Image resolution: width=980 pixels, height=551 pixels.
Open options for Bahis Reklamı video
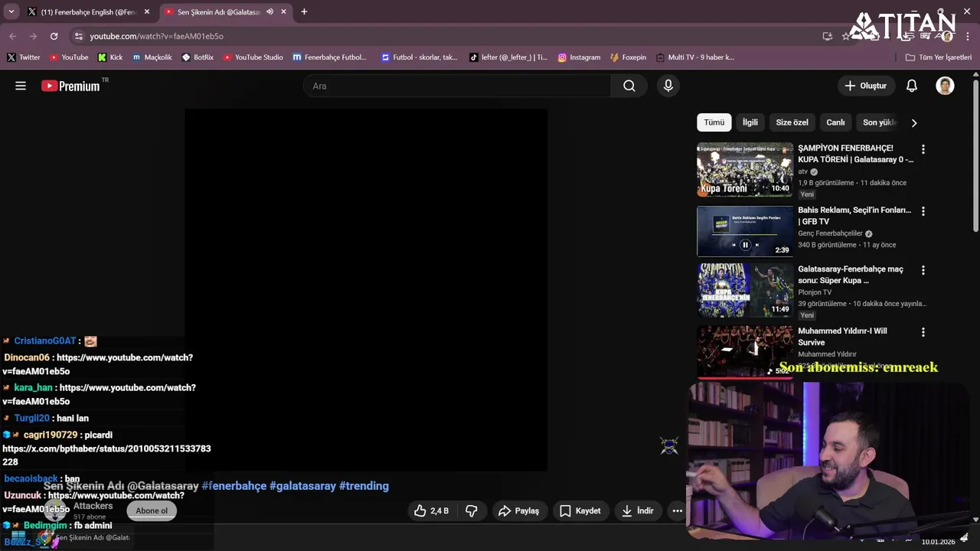tap(923, 211)
